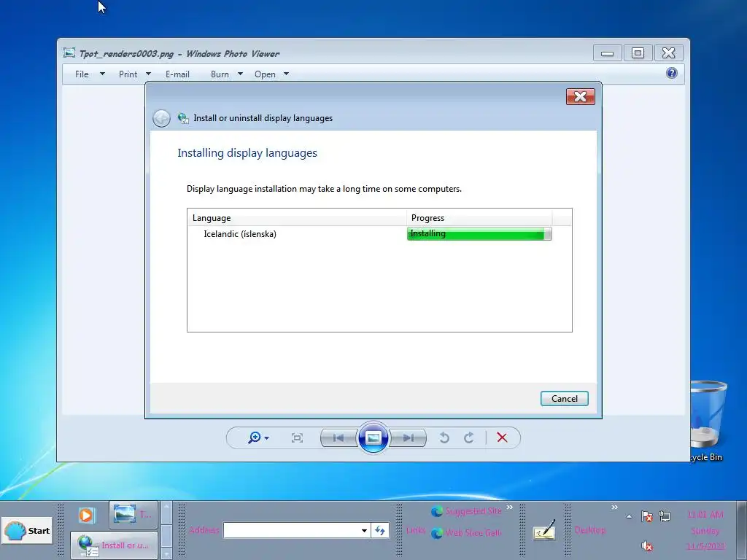Click the taskbar Address input field
This screenshot has height=560, width=747.
[x=290, y=530]
